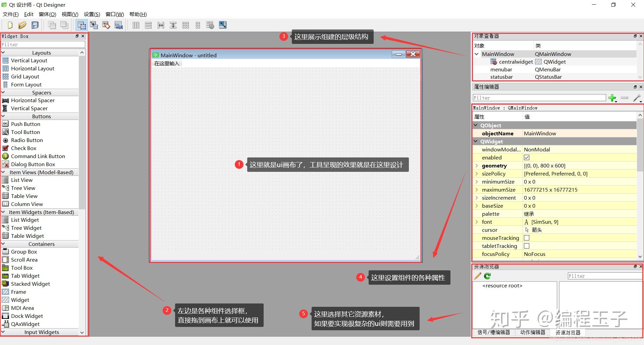The width and height of the screenshot is (644, 345).
Task: Create a new form using the toolbar icon
Action: click(10, 25)
